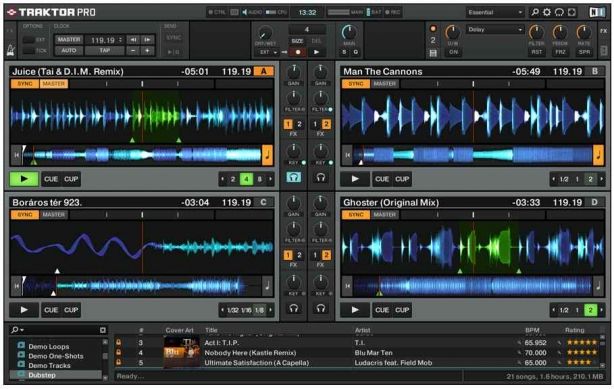Screen dimensions: 614x389
Task: Toggle the EXT clock option
Action: (29, 40)
